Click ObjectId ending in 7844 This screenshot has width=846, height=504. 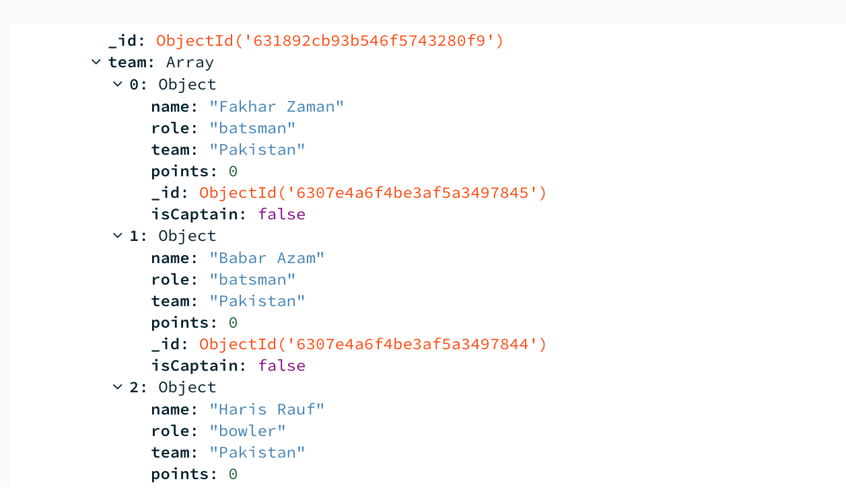coord(373,345)
